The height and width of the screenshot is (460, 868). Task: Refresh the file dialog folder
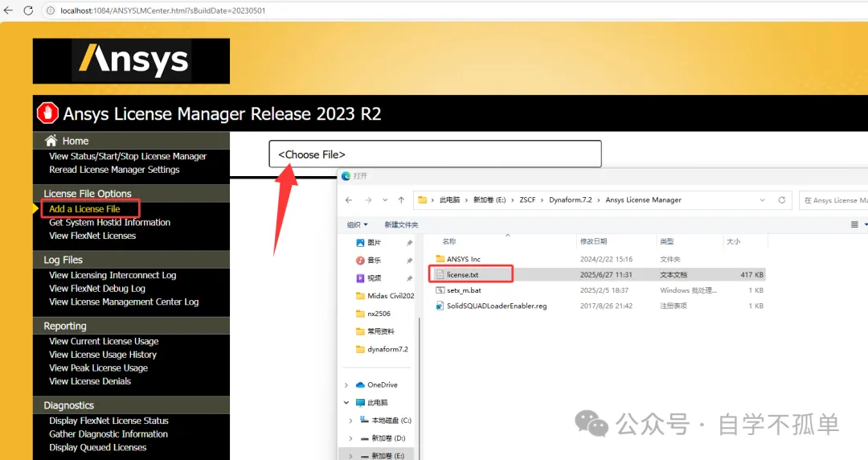click(x=782, y=200)
